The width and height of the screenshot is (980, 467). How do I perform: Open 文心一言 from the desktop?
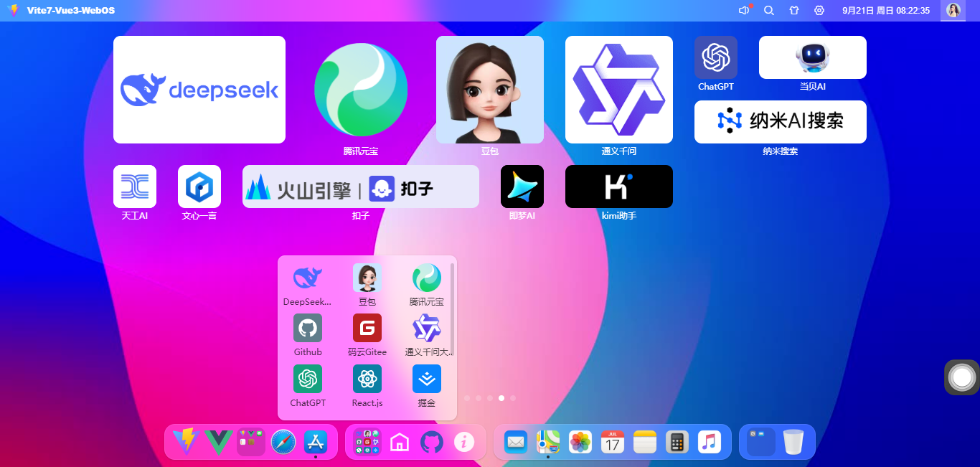(199, 186)
